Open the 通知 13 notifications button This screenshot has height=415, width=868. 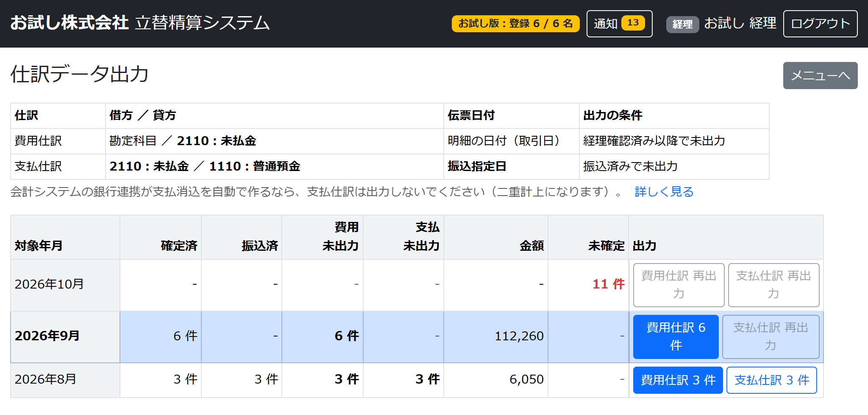(x=619, y=24)
